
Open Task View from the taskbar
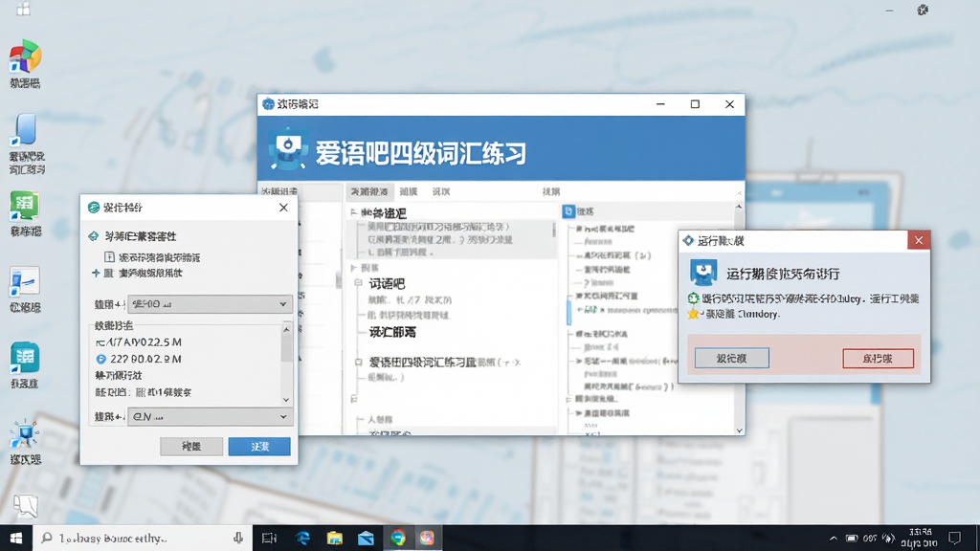click(x=269, y=538)
